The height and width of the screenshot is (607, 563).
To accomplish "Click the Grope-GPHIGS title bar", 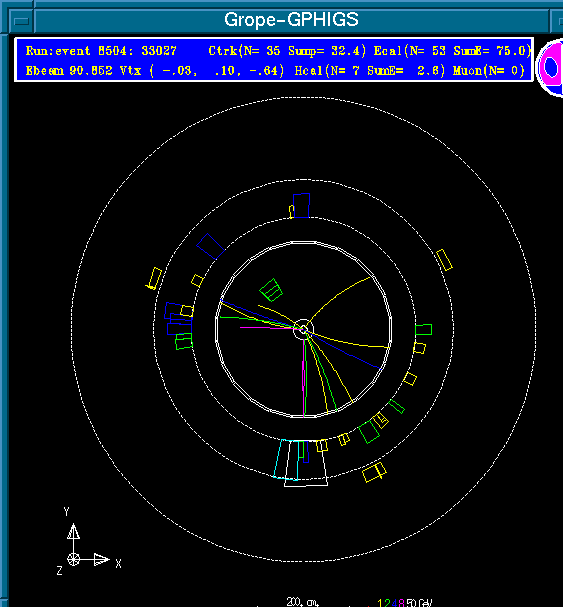I will point(291,20).
